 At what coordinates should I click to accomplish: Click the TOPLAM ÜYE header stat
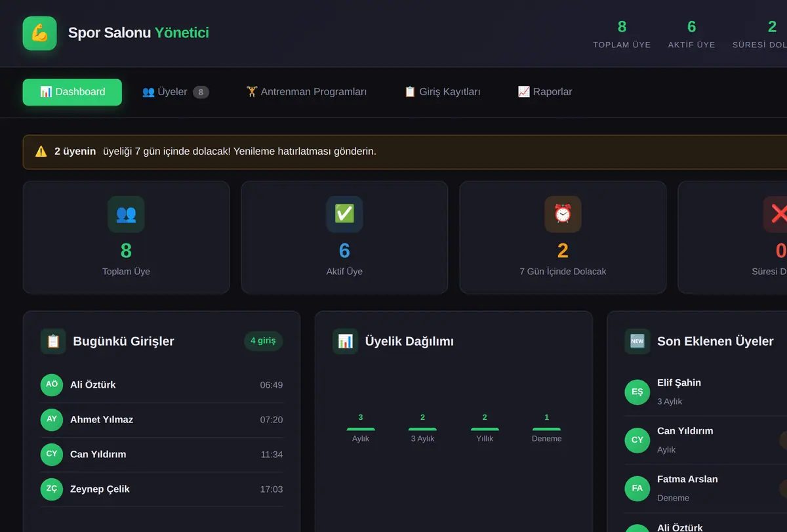(622, 34)
